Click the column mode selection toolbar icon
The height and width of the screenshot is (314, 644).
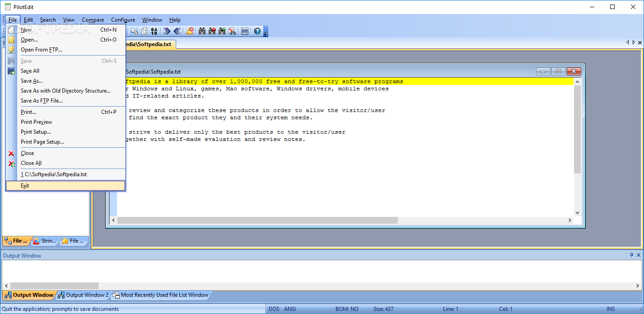[x=134, y=31]
